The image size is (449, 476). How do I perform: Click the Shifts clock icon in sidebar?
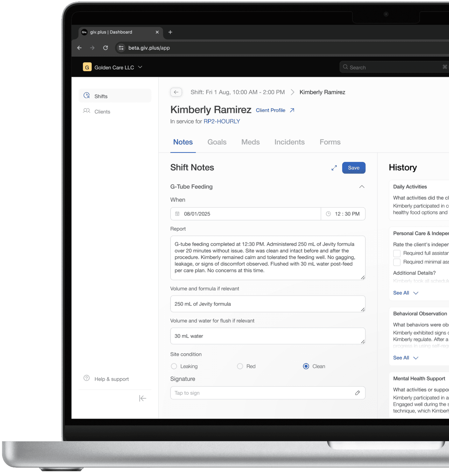point(87,95)
